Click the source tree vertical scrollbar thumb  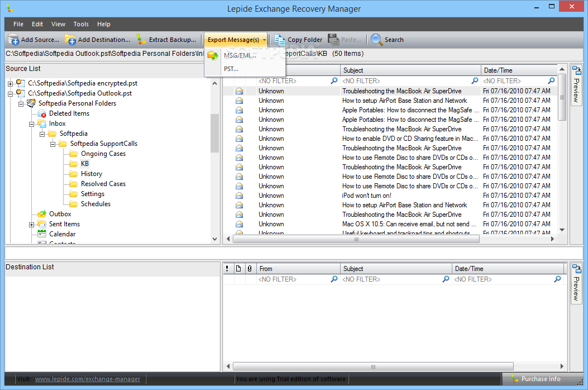click(x=214, y=132)
